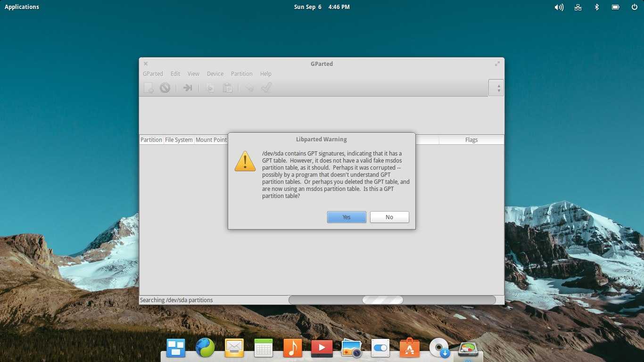
Task: Open the Partition menu
Action: [x=241, y=74]
